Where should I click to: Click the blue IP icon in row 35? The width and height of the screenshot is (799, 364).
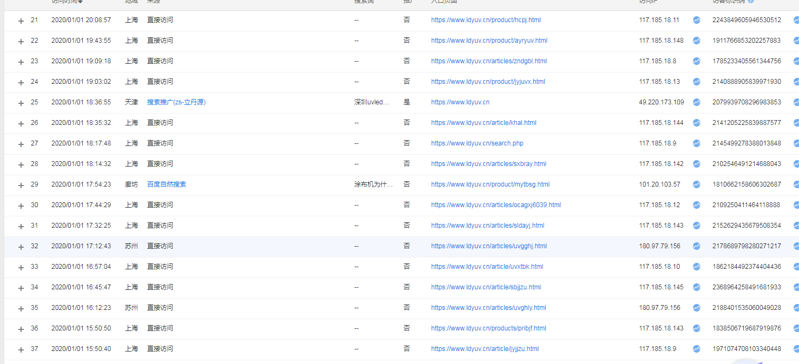[x=696, y=307]
